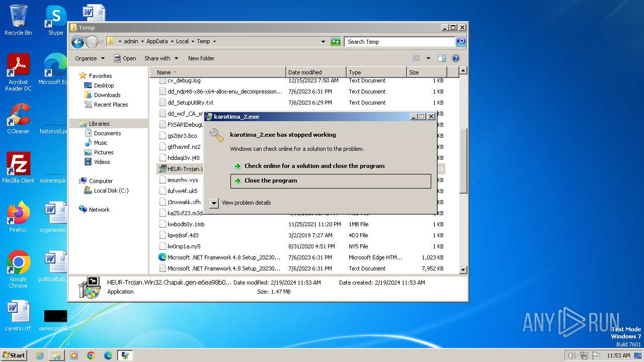644x362 pixels.
Task: Click the Explorer Back navigation button
Action: click(77, 42)
